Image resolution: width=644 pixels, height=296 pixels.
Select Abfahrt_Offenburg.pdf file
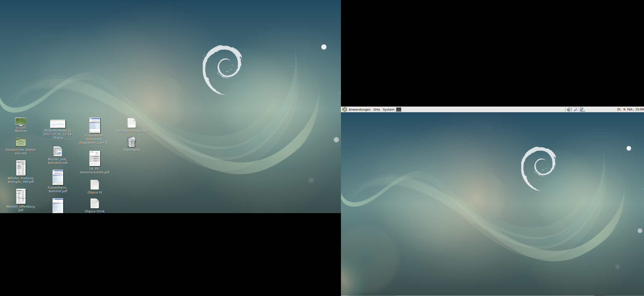coord(21,196)
